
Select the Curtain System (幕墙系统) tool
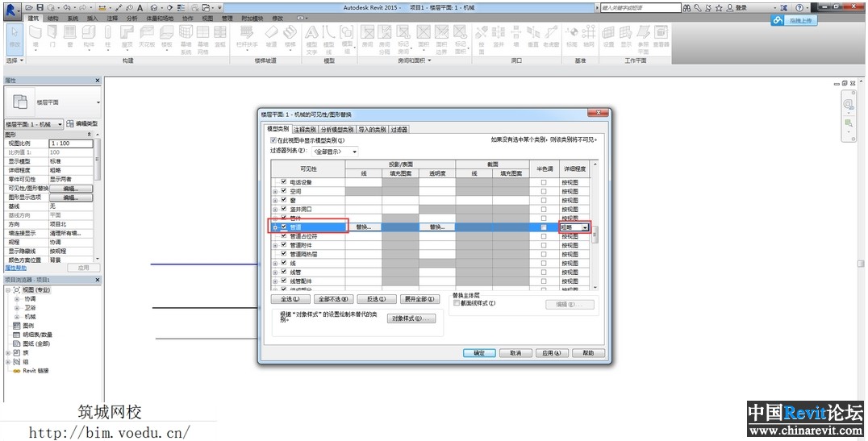click(x=186, y=40)
